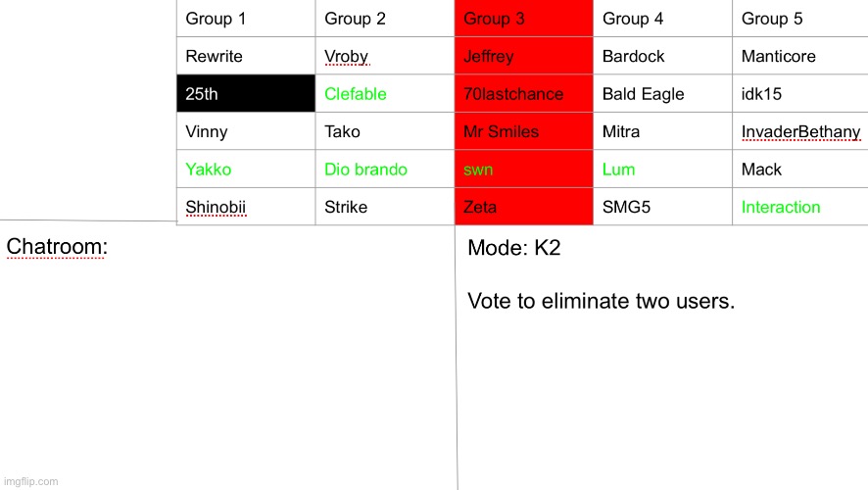Screen dimensions: 868x490
Task: Select the Shinobii cell
Action: coord(246,207)
